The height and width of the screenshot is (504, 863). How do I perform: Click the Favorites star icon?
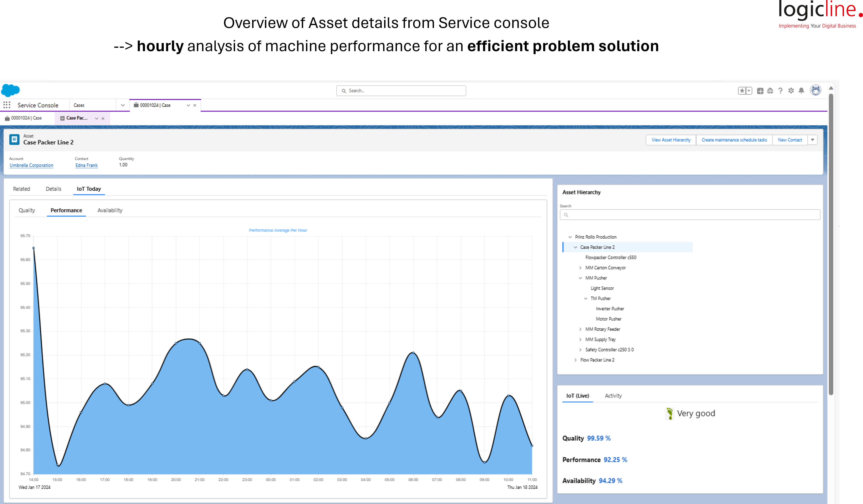point(742,91)
